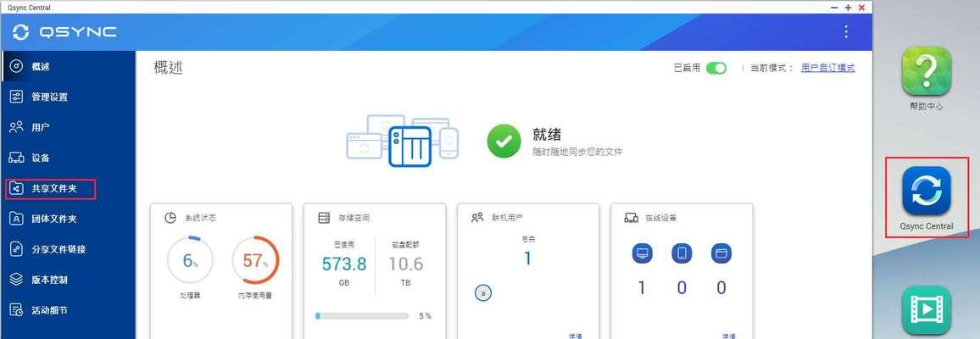Open the three-dot more options menu
The image size is (980, 339).
[x=846, y=32]
